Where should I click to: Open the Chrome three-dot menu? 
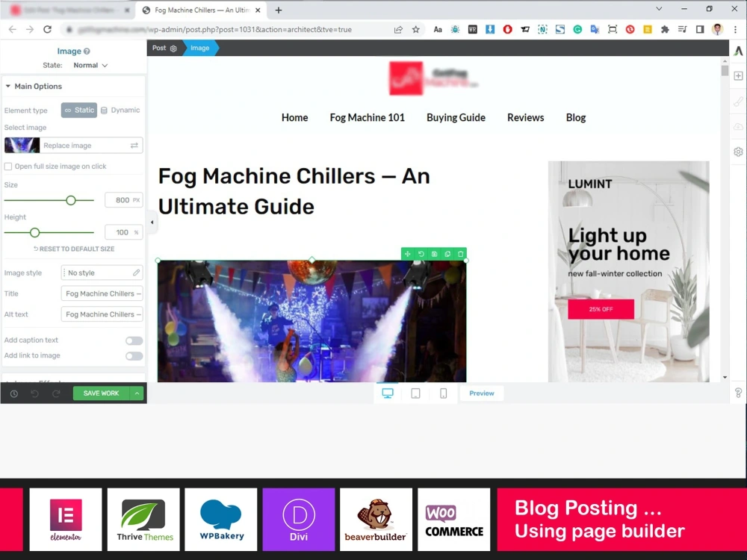(x=736, y=30)
